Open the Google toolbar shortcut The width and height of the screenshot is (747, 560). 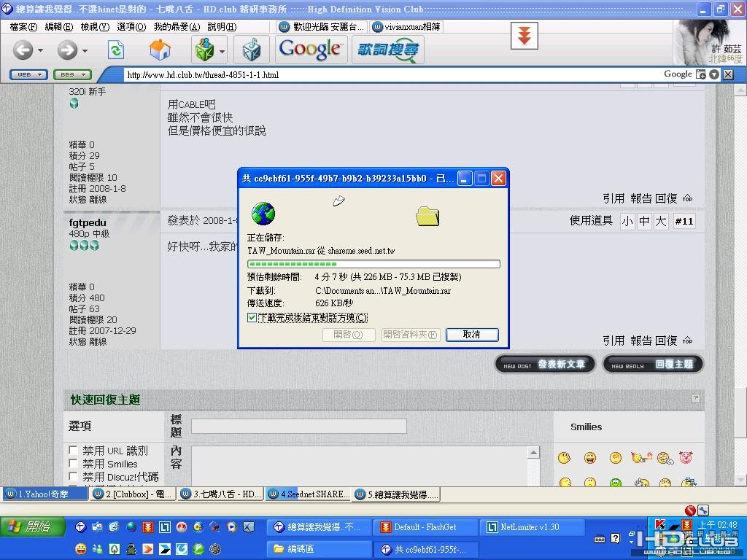311,50
